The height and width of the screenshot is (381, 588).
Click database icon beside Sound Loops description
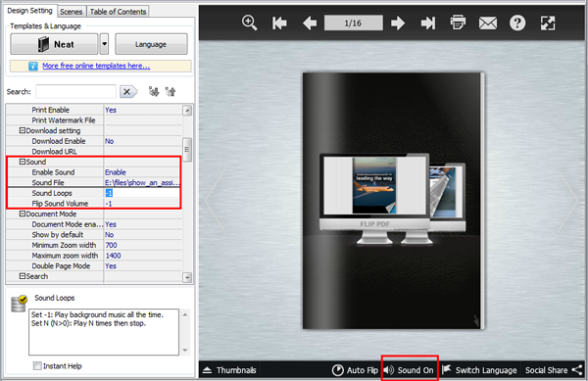pos(19,304)
